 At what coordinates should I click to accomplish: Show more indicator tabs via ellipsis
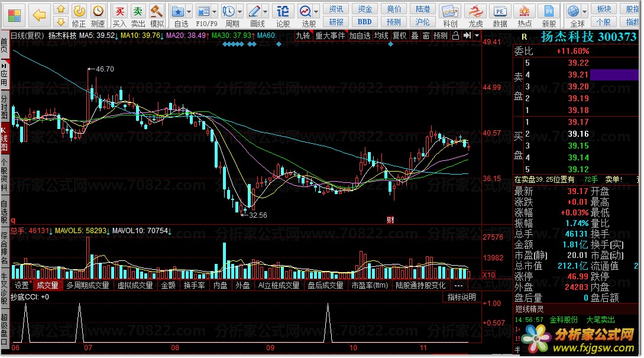click(459, 285)
